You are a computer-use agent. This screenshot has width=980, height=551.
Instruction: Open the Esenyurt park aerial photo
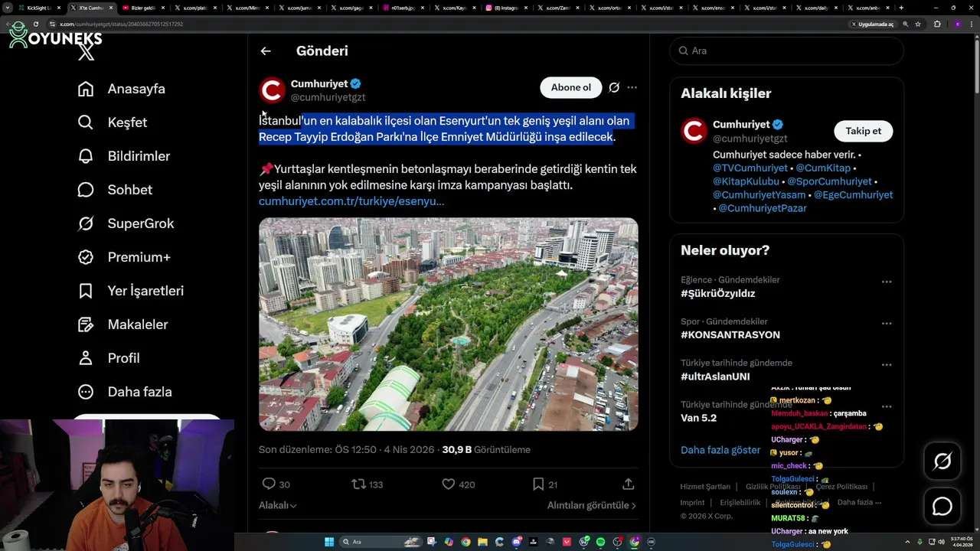pos(448,324)
